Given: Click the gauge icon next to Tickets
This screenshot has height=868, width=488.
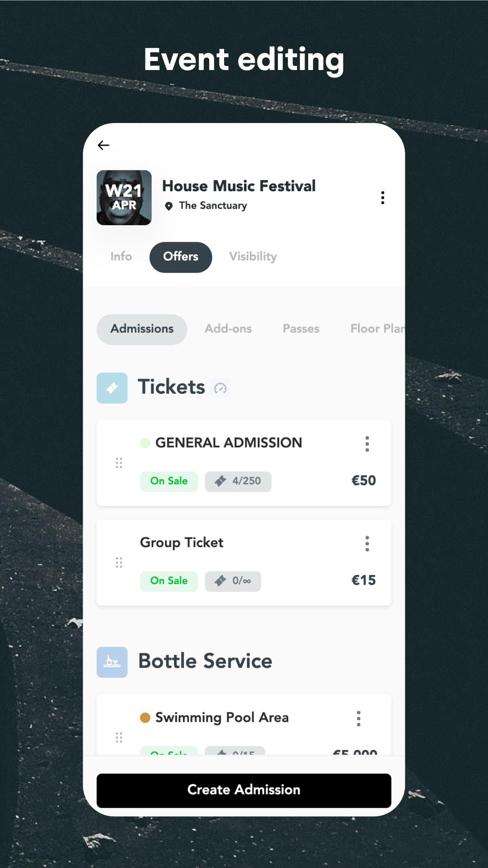Looking at the screenshot, I should coord(221,388).
